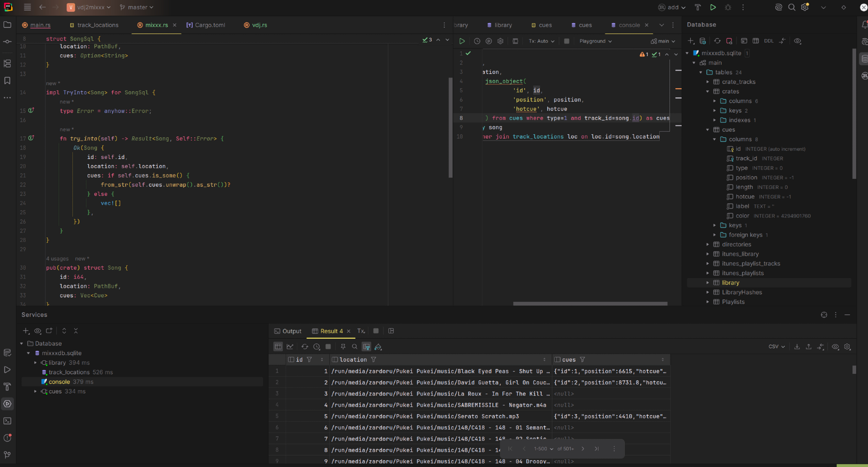Switch the result to chart view
Viewport: 868px width, 467px height.
(290, 347)
